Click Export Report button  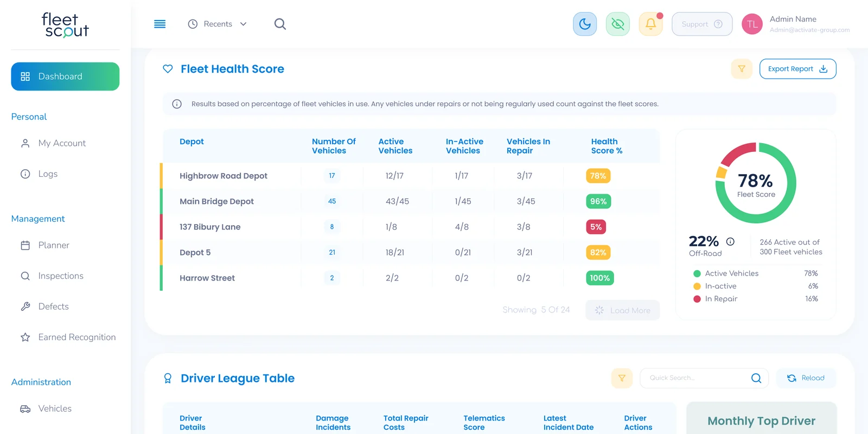coord(797,69)
